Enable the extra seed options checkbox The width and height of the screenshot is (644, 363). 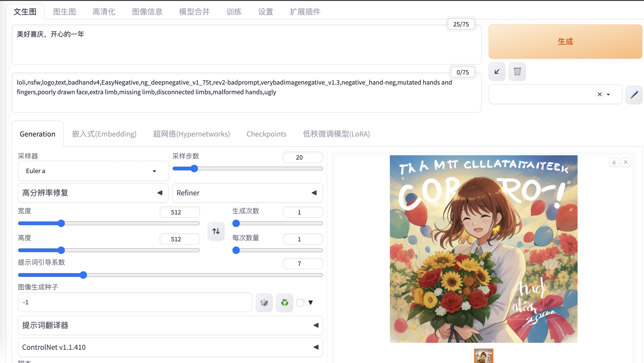point(300,303)
